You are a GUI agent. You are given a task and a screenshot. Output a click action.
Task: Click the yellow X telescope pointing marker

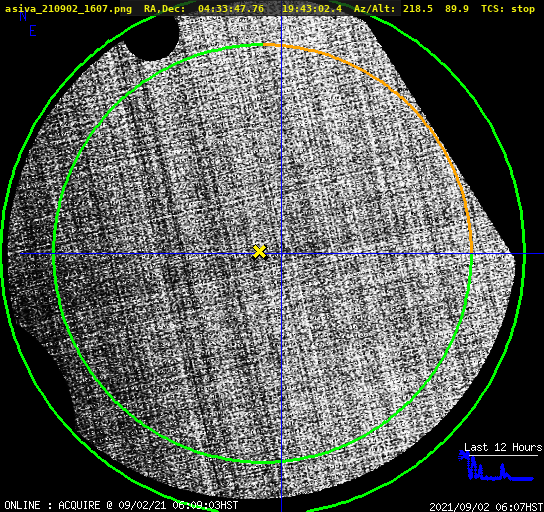[x=259, y=252]
